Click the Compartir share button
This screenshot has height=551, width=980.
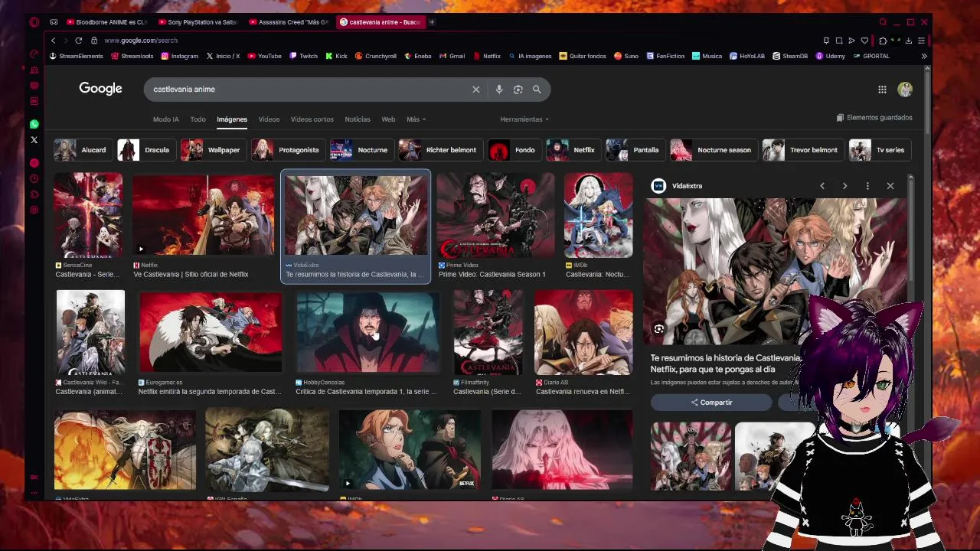(x=711, y=403)
